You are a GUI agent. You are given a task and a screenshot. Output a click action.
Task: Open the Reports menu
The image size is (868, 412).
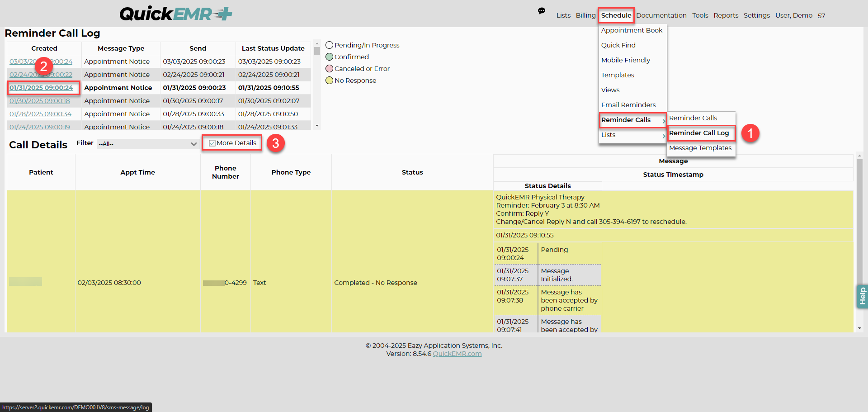click(x=726, y=15)
